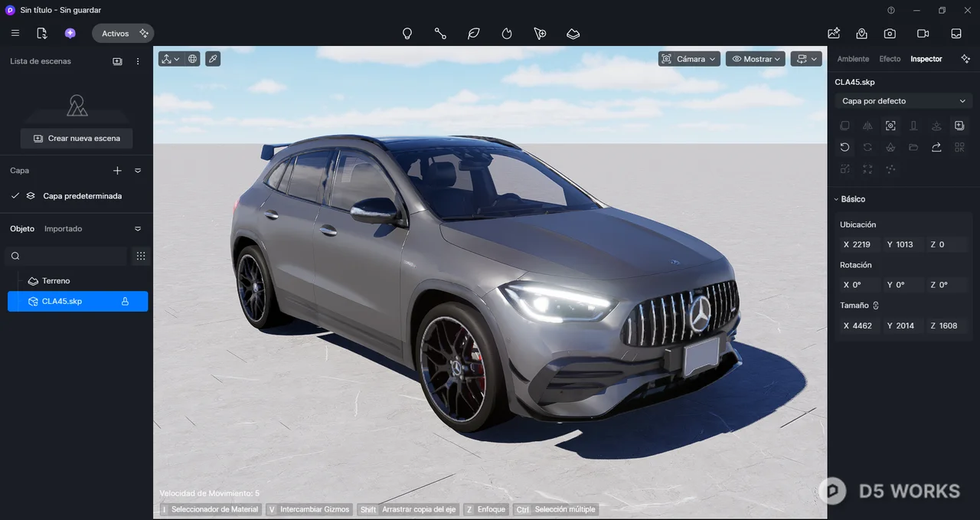This screenshot has height=520, width=980.
Task: Open the geo location pin icon
Action: click(x=862, y=34)
